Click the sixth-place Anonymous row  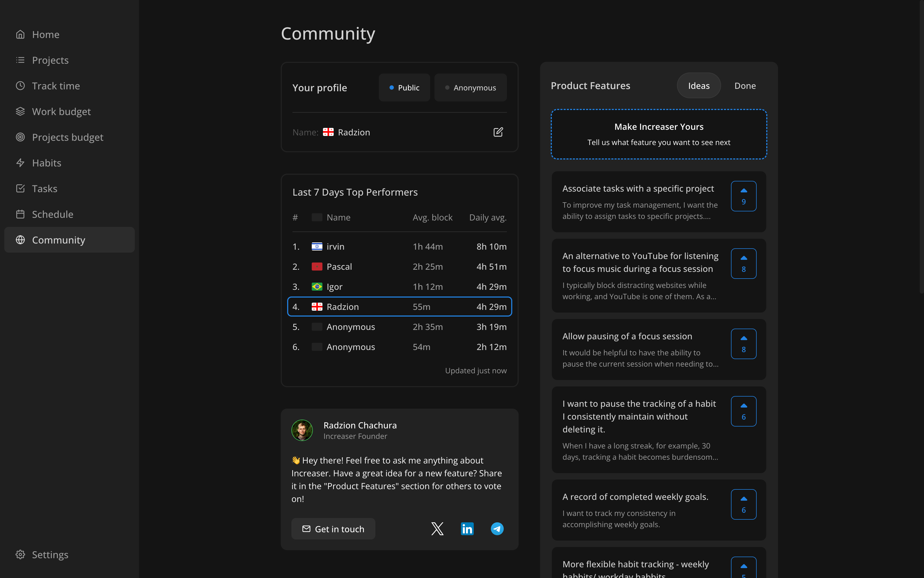(x=399, y=347)
